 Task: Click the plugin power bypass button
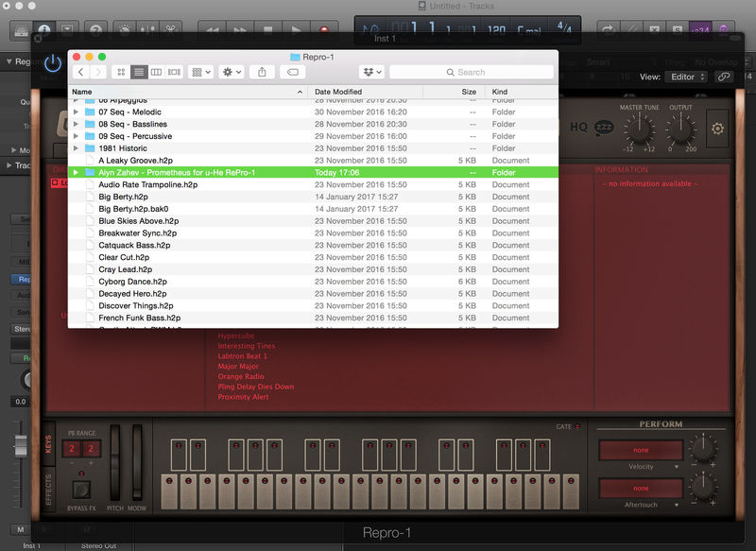[53, 63]
